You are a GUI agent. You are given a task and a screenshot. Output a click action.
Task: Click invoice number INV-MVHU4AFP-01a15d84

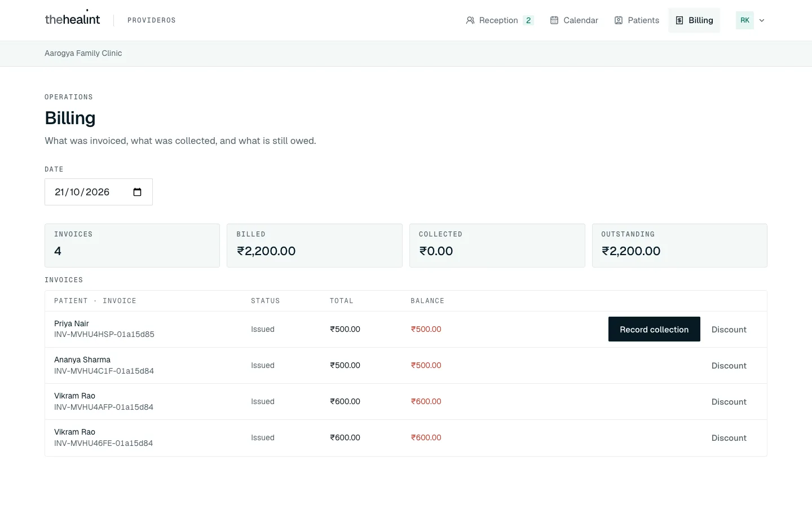click(x=104, y=407)
